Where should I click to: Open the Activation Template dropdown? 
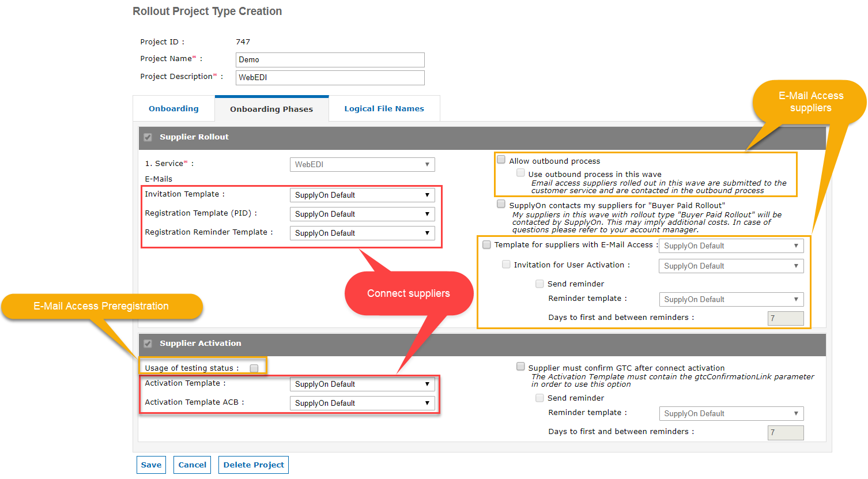(x=362, y=384)
